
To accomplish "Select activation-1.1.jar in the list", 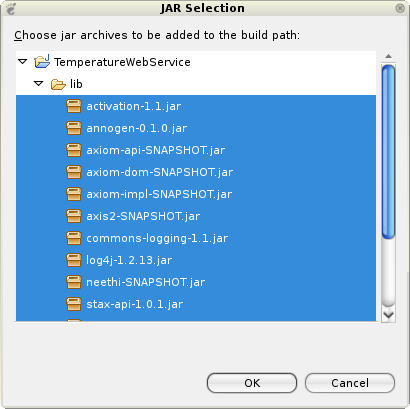I will [134, 106].
